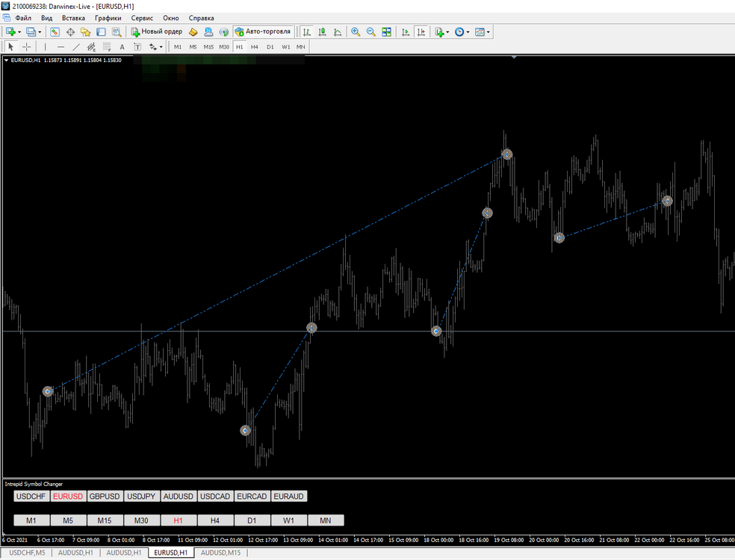The height and width of the screenshot is (560, 735).
Task: Toggle the Авто-торговля button
Action: click(263, 31)
